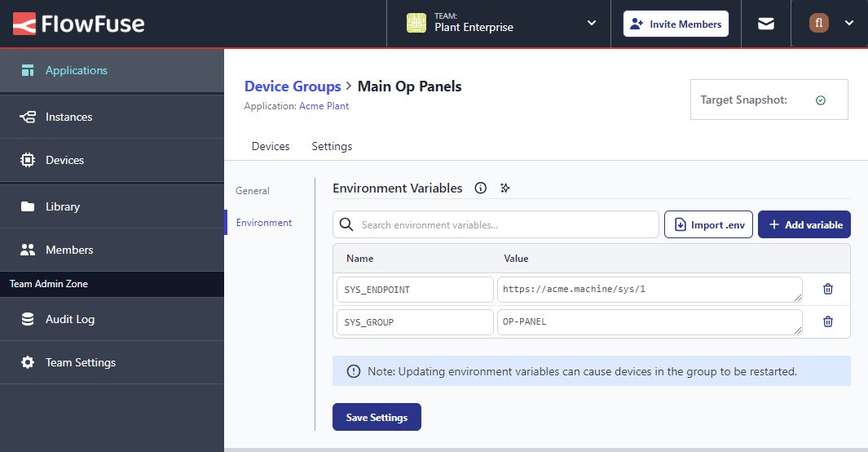Click the Target Snapshot check icon
Screen dimensions: 868x452
(821, 100)
